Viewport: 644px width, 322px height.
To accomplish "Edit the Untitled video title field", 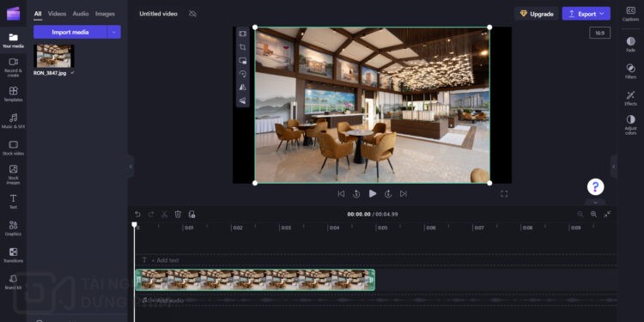I will tap(158, 14).
